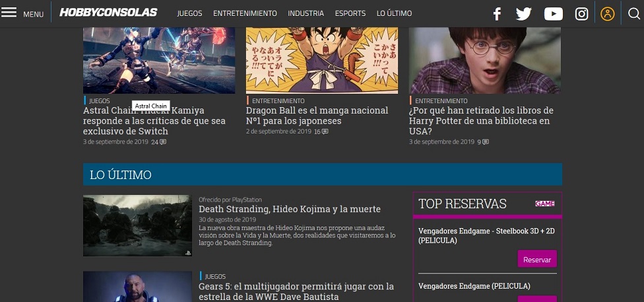
Task: Click the Death Stranding article summary text
Action: [x=297, y=235]
